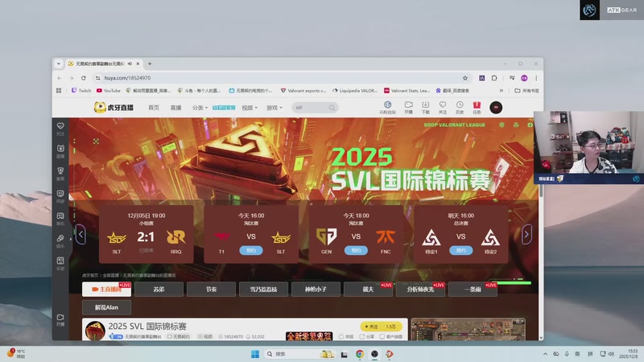Open the 任务 task gift icon

477,107
